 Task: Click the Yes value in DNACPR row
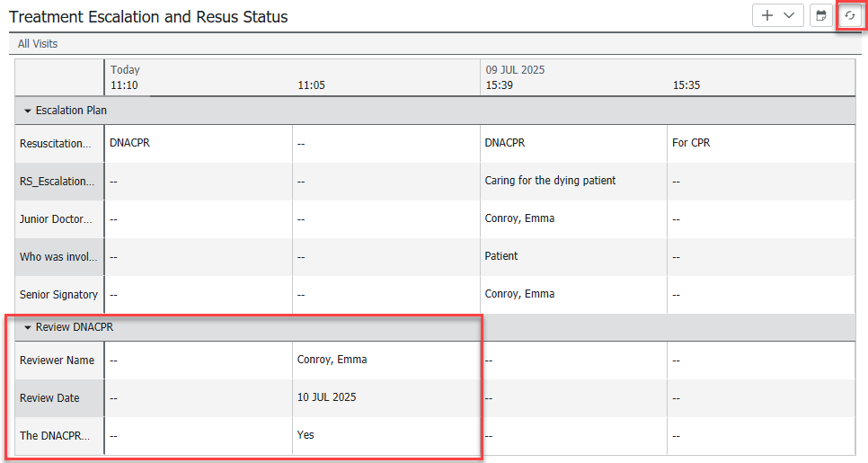click(x=306, y=435)
